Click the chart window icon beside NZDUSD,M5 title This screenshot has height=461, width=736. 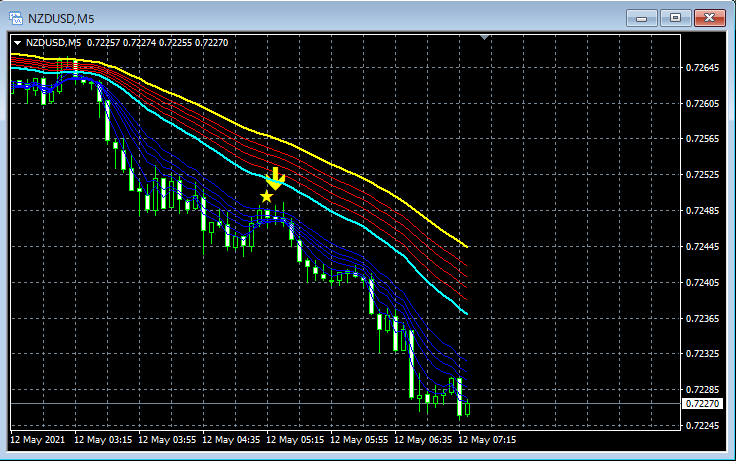pos(16,18)
